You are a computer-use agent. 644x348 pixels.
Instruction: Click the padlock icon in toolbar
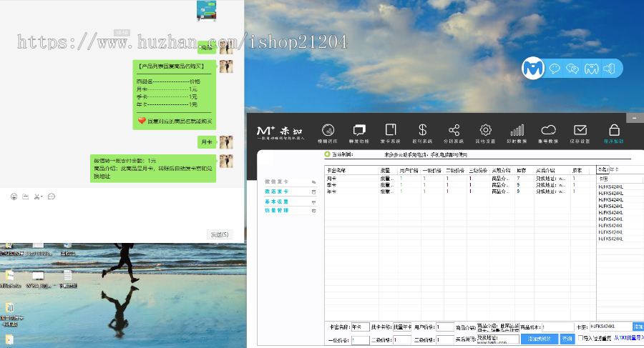614,130
